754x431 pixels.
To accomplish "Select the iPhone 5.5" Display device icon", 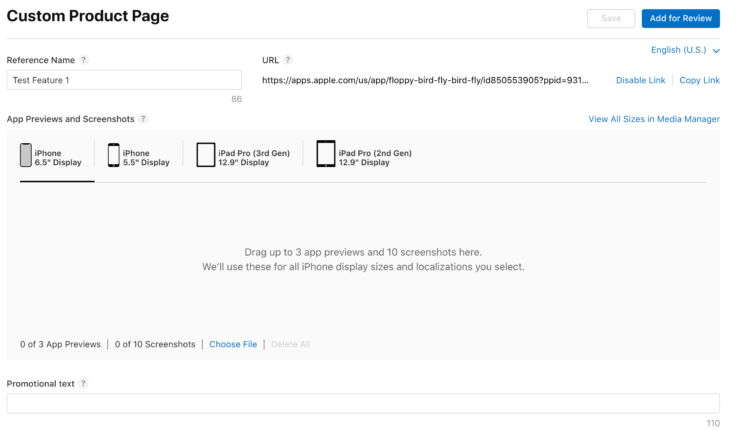I will pos(113,155).
